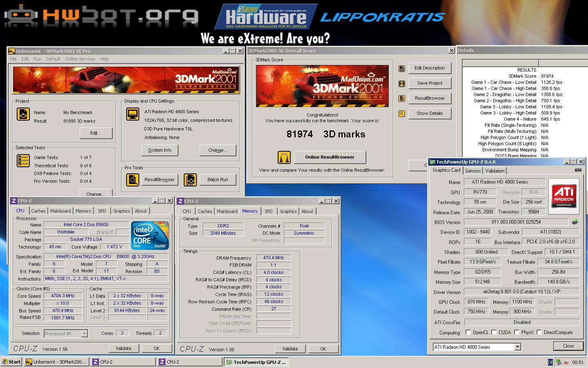Open the SPD tab in CPU-Z Memory window

pos(268,211)
